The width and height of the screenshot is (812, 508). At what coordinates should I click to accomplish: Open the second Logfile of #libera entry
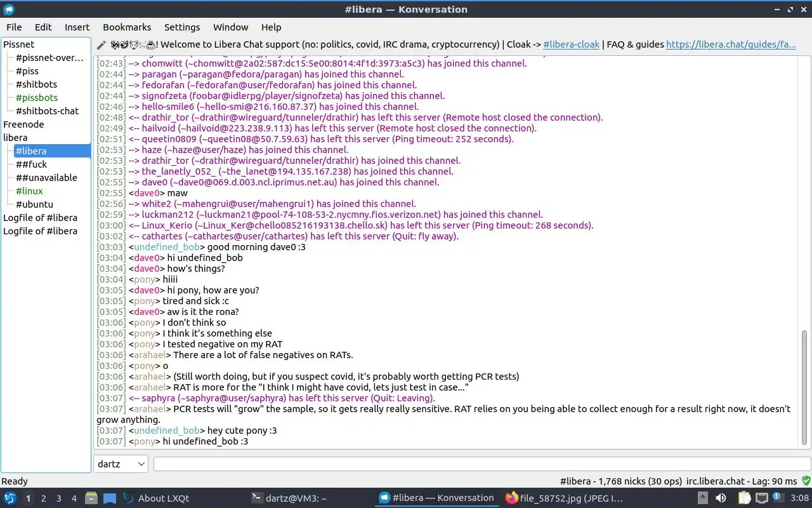pos(40,231)
